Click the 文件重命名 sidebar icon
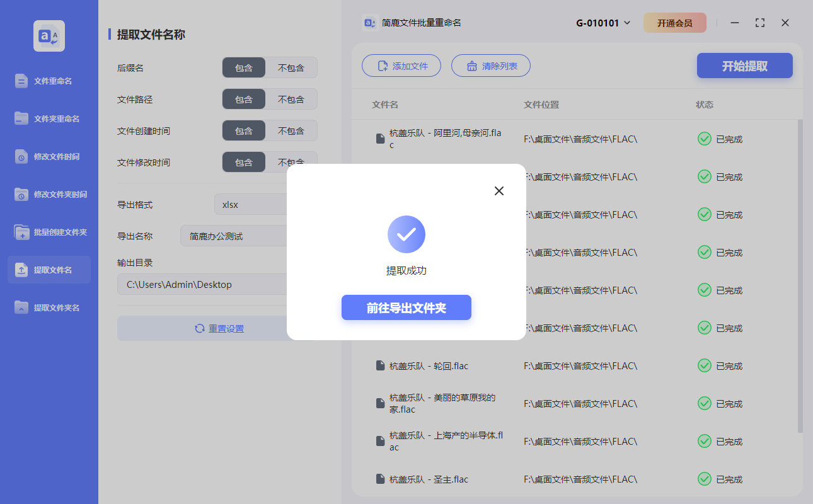This screenshot has height=504, width=813. tap(21, 81)
